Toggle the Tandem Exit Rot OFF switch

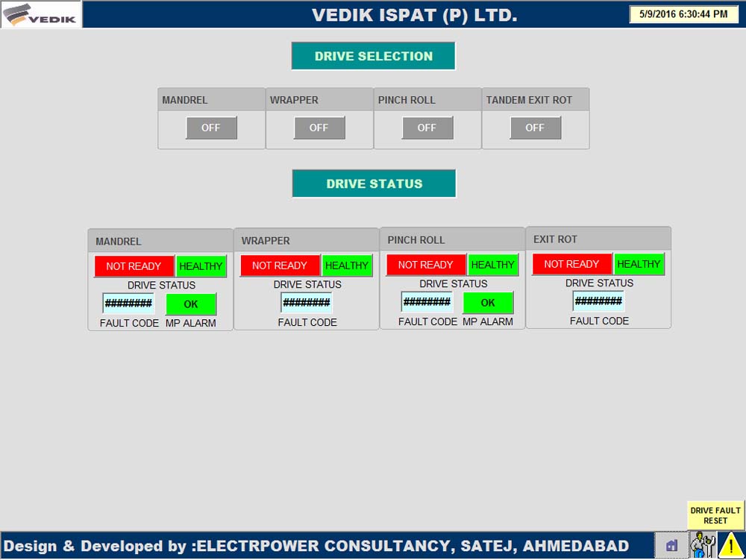[x=535, y=128]
